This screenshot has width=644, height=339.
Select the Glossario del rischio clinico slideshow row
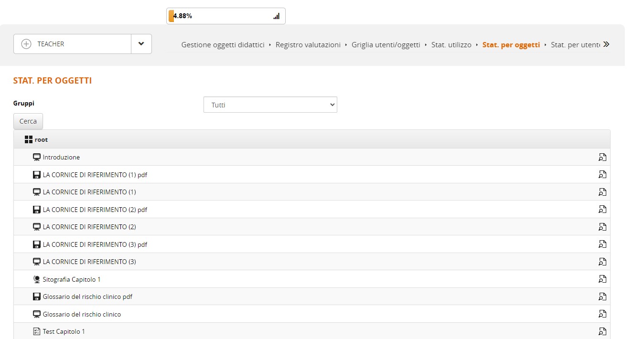pos(82,314)
